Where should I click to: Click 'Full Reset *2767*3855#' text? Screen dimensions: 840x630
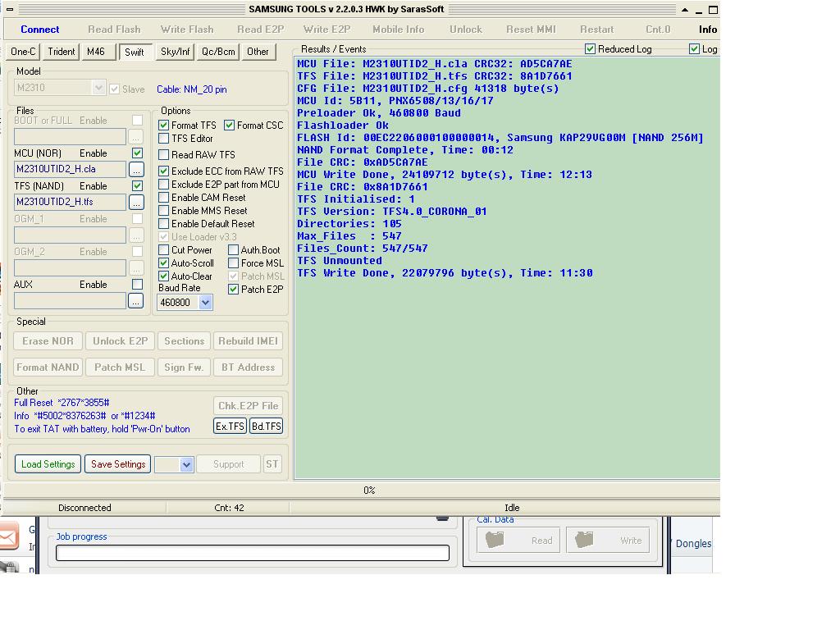click(62, 403)
